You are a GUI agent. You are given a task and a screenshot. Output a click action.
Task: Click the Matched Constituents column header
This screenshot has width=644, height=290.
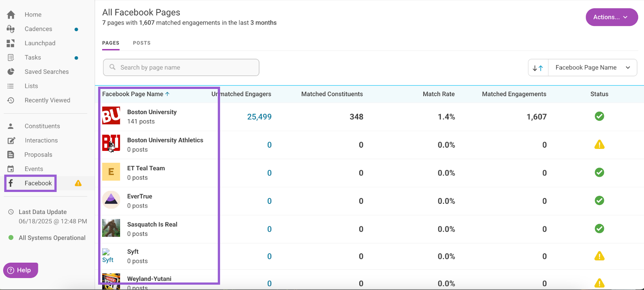332,94
